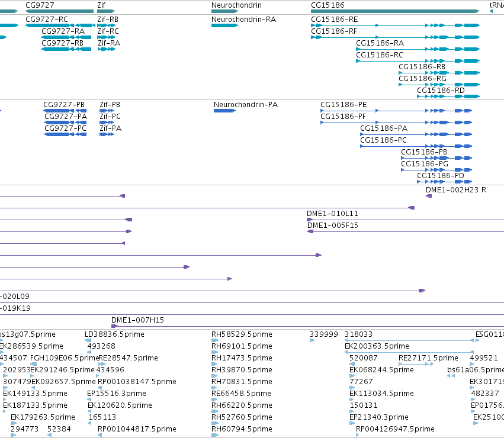Click EST LD38836.5prime
504x438 pixels.
(114, 334)
